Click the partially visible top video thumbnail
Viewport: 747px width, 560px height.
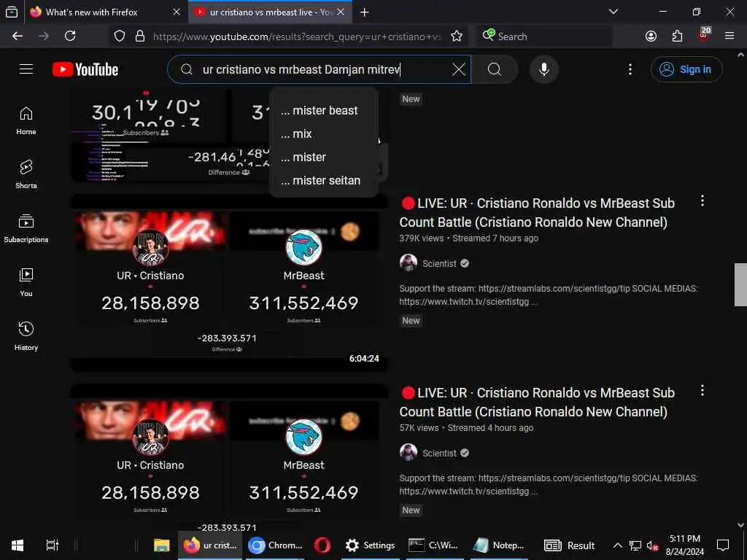(170, 136)
